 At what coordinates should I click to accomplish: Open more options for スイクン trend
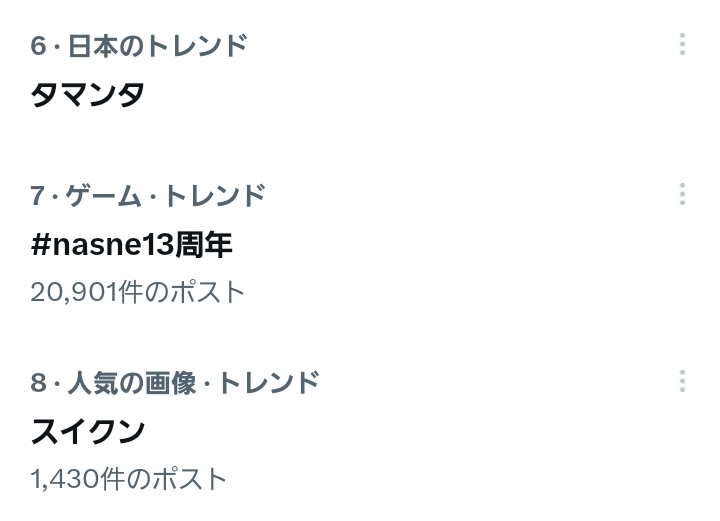click(x=682, y=381)
